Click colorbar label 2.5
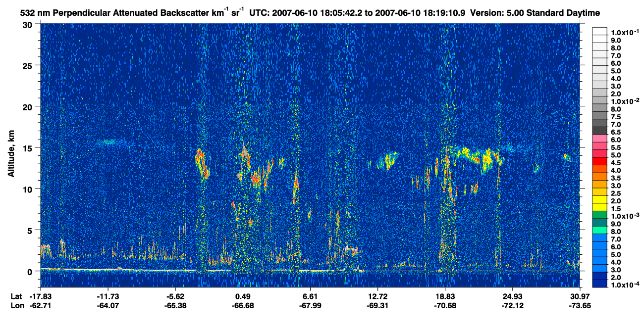644x330 pixels. tap(617, 193)
